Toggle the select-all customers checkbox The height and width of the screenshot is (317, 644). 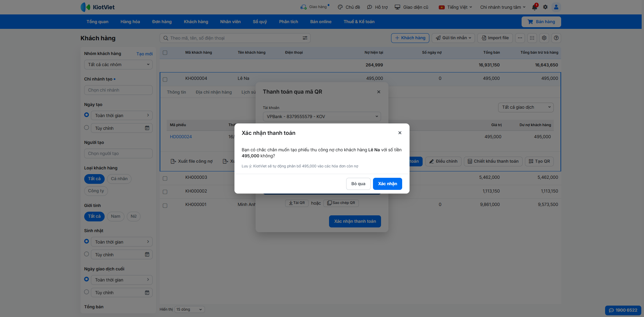pos(165,53)
